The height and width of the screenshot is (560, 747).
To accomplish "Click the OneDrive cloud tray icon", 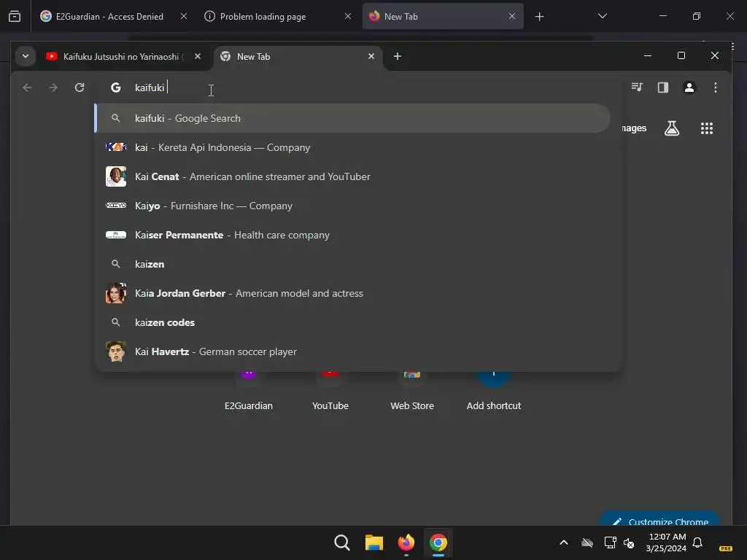I will (587, 542).
